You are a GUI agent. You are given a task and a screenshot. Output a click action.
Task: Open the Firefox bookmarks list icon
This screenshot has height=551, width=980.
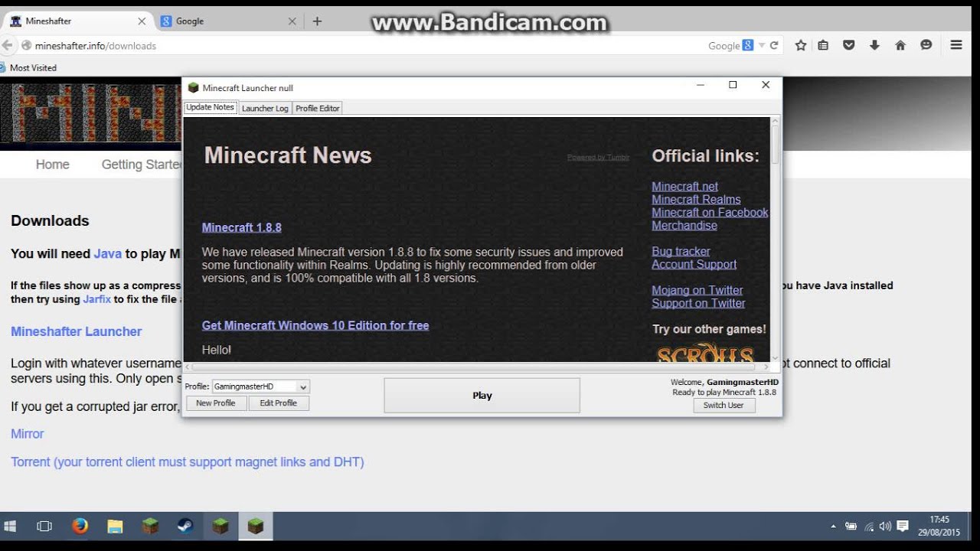[x=823, y=45]
